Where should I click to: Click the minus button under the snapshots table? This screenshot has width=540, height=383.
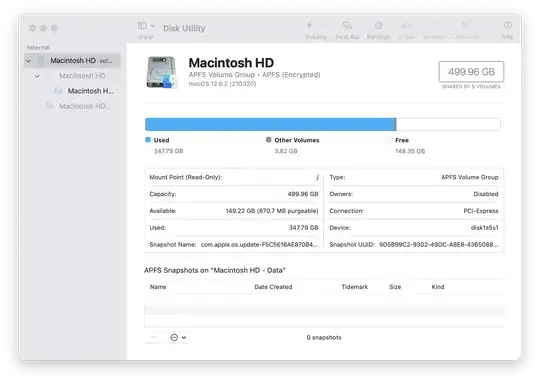click(x=154, y=337)
